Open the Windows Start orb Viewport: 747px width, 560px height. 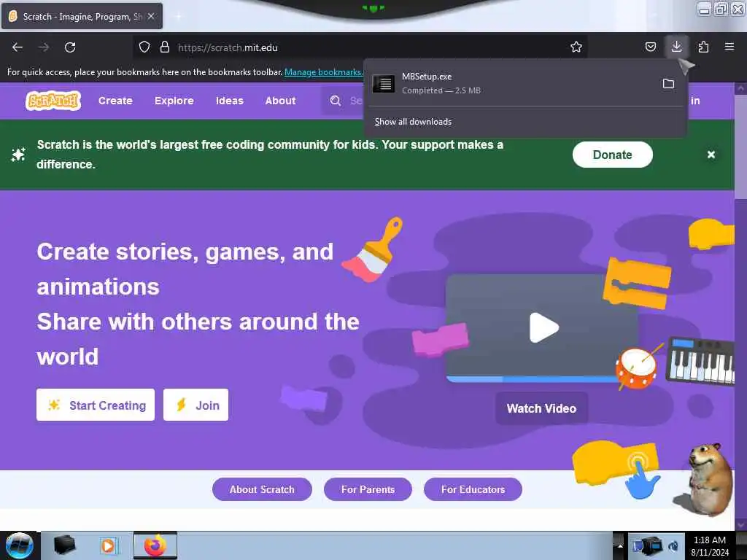tap(19, 545)
